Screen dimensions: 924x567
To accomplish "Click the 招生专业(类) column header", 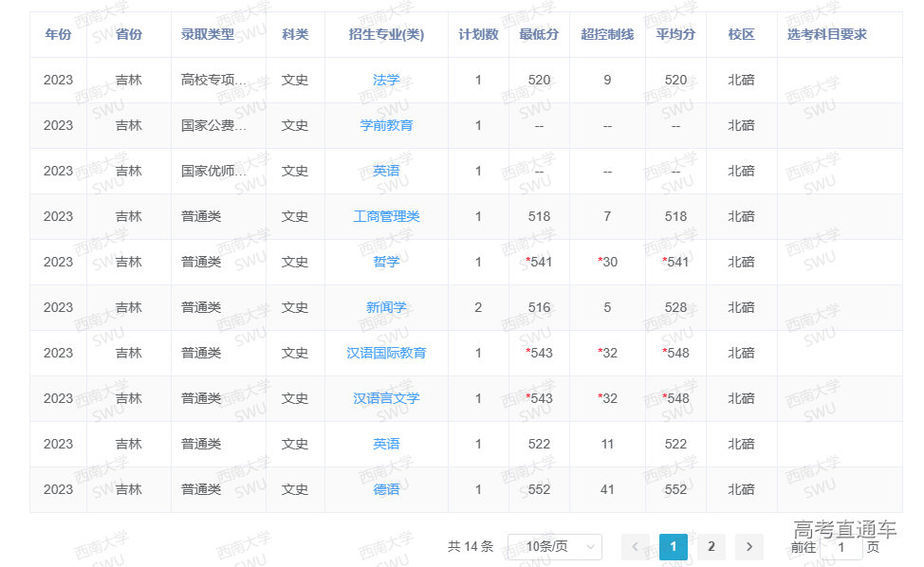I will tap(386, 34).
